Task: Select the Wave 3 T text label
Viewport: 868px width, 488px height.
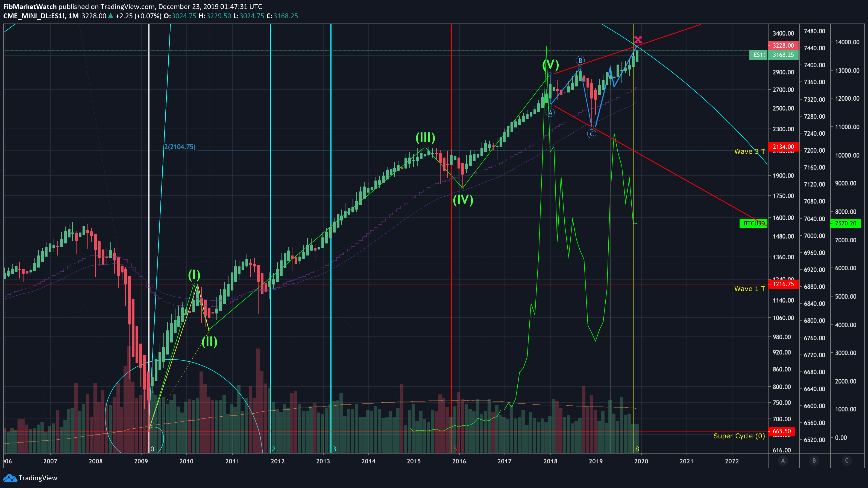Action: pyautogui.click(x=749, y=152)
